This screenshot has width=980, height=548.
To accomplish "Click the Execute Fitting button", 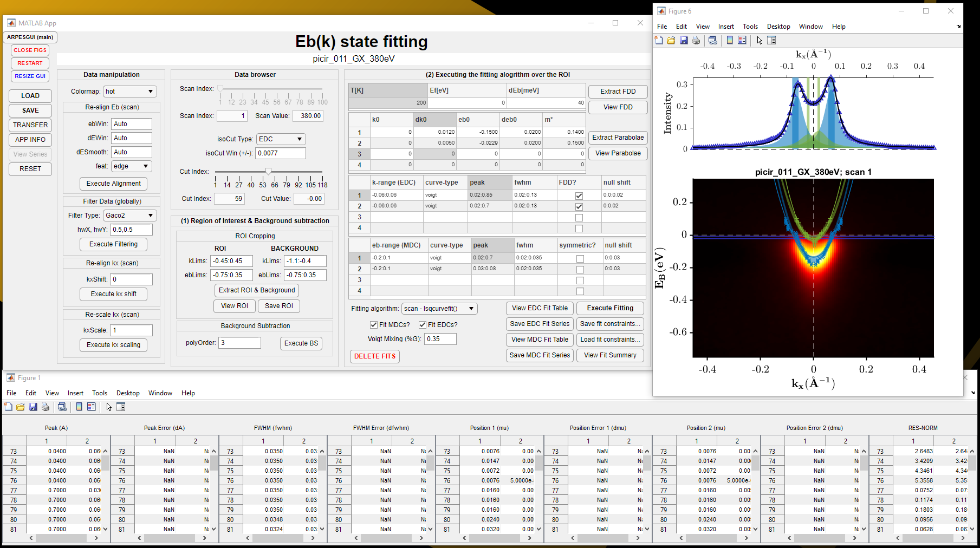I will click(x=610, y=308).
